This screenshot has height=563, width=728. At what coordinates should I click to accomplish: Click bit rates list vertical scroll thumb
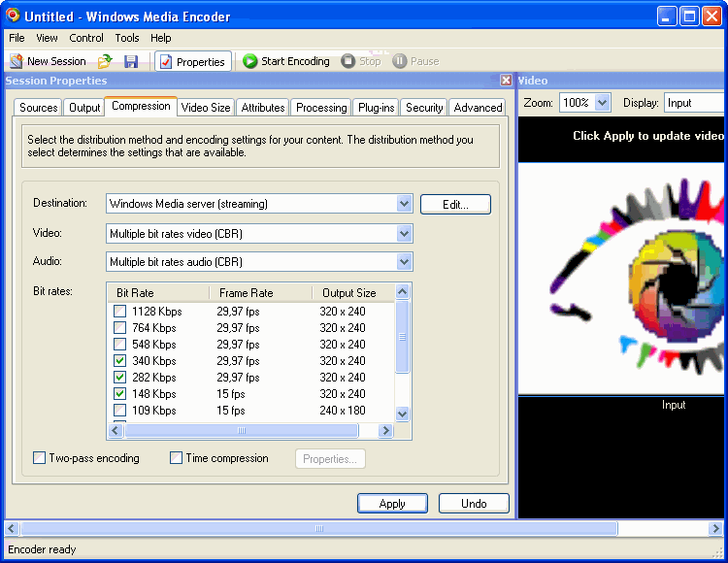(x=403, y=337)
